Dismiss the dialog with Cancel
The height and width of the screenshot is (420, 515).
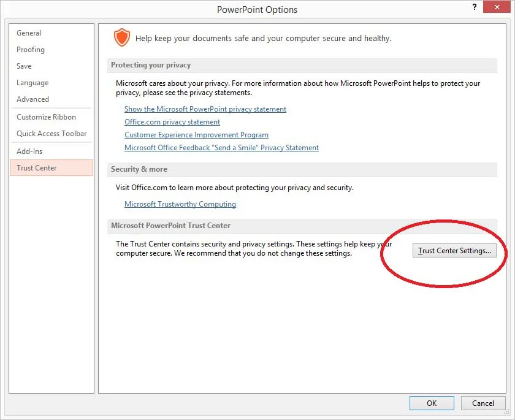click(x=483, y=403)
